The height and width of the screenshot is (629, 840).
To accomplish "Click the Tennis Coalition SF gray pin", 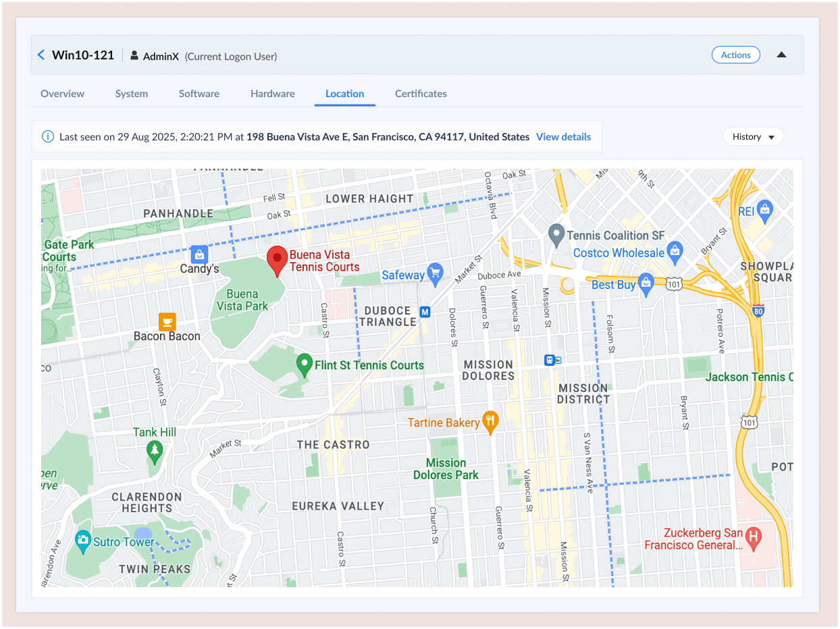I will coord(556,236).
